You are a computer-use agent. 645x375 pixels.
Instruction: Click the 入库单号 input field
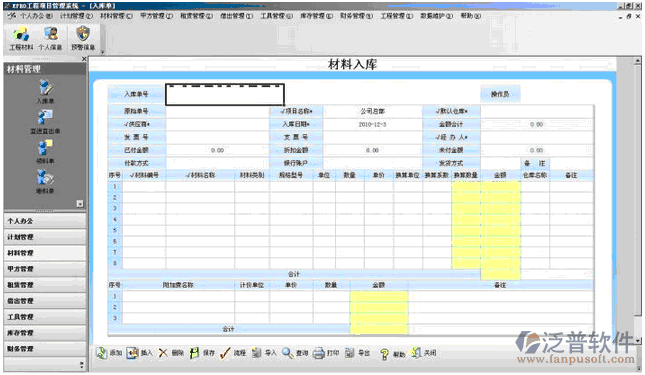click(x=225, y=95)
